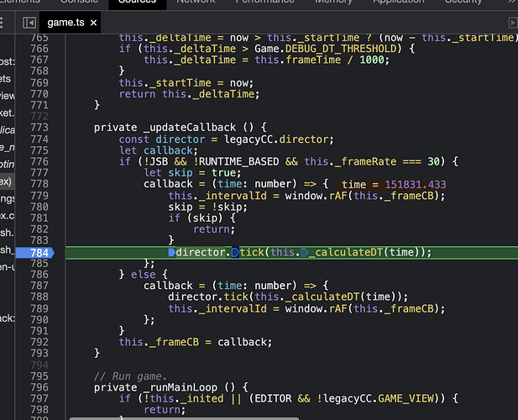The image size is (518, 420).
Task: Click the horizontal scrollbar under the code
Action: click(x=184, y=418)
